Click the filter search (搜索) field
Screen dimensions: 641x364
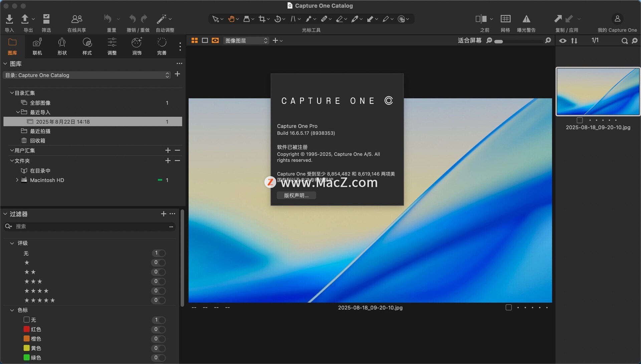point(89,226)
